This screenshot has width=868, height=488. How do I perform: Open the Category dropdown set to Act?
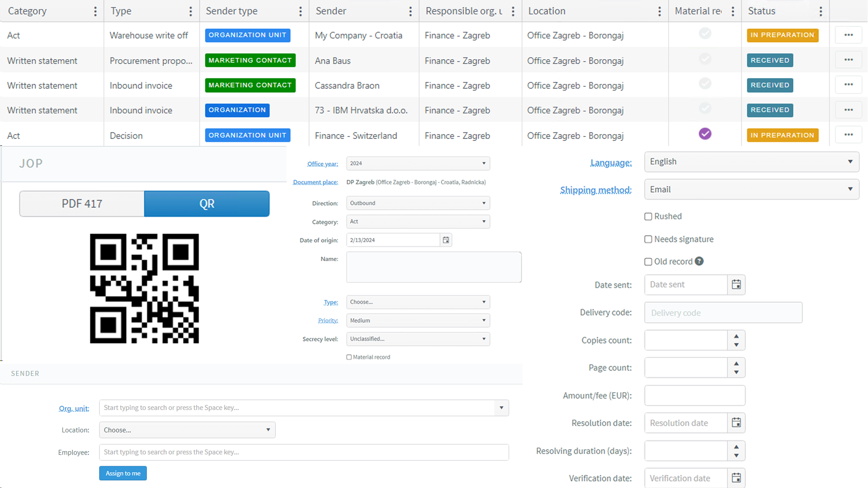[x=418, y=221]
